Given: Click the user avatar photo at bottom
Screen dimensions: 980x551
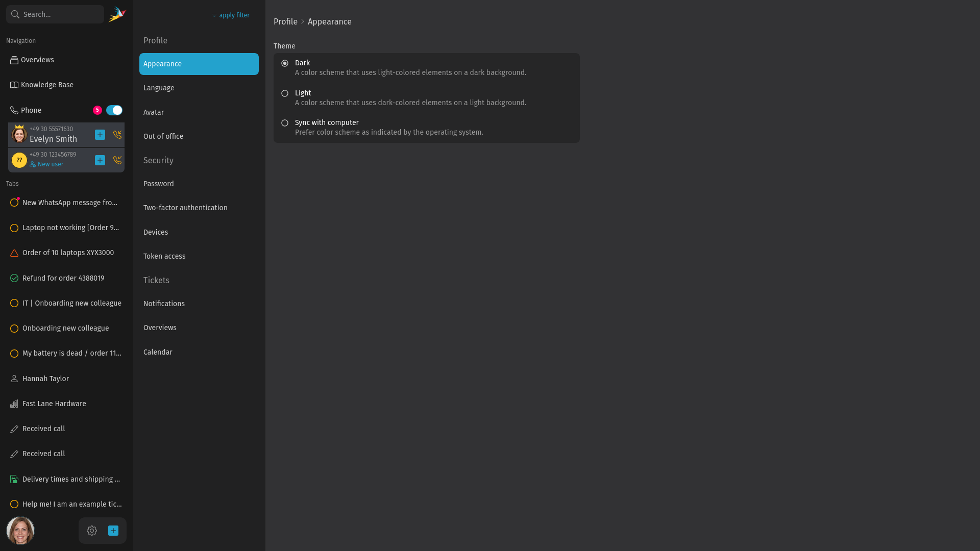Looking at the screenshot, I should (20, 531).
